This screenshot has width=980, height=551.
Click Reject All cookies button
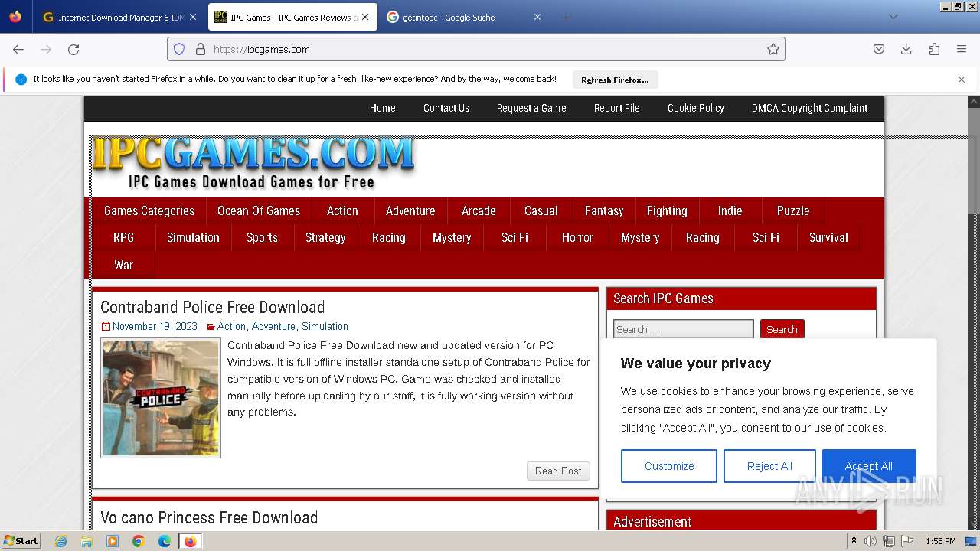(769, 466)
